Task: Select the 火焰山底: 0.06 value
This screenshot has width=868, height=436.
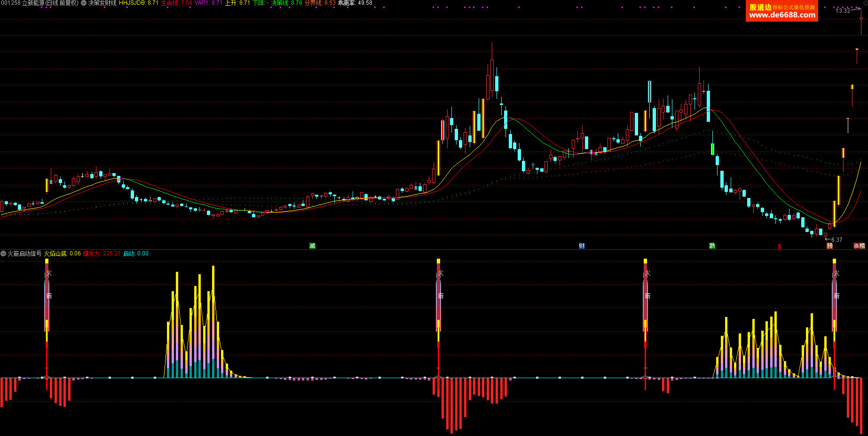Action: (63, 254)
